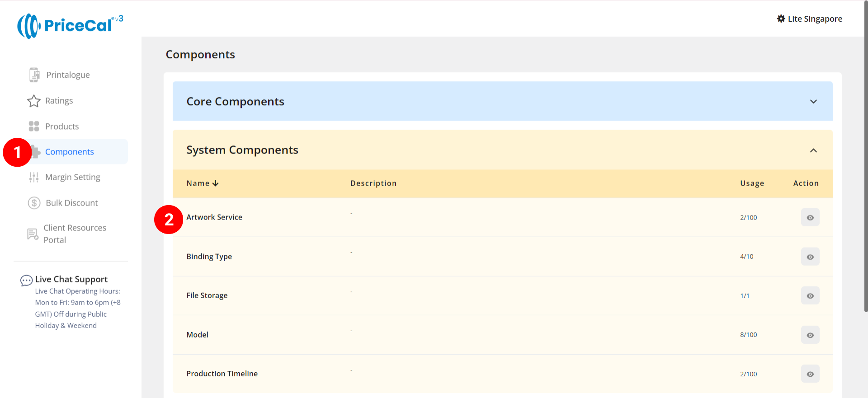Click the Client Resources Portal icon
Screen dimensions: 868x398
click(33, 234)
